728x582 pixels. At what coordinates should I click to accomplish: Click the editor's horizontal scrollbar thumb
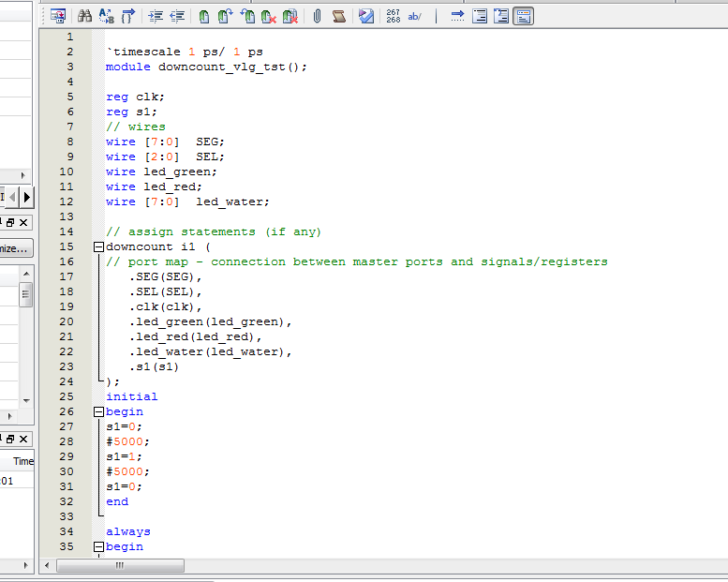119,566
